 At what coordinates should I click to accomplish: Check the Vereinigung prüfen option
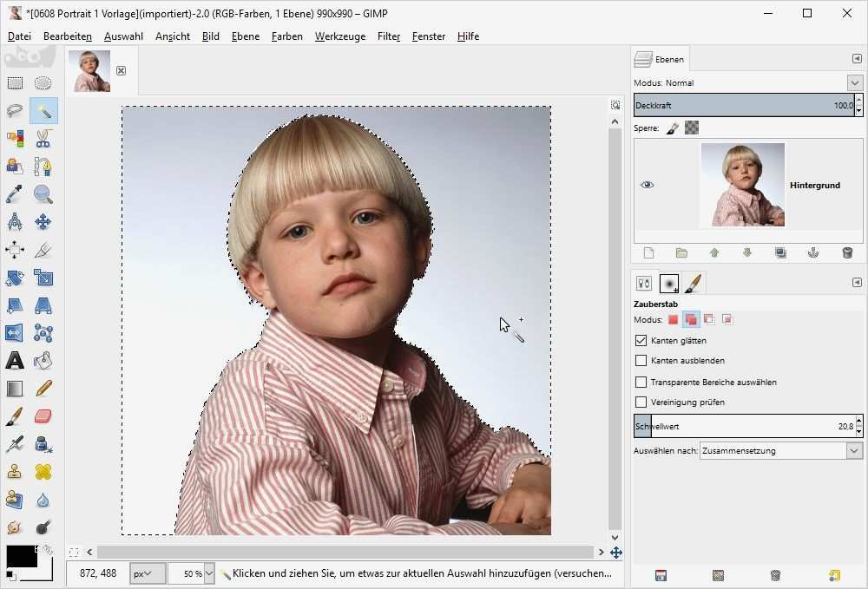click(x=641, y=402)
